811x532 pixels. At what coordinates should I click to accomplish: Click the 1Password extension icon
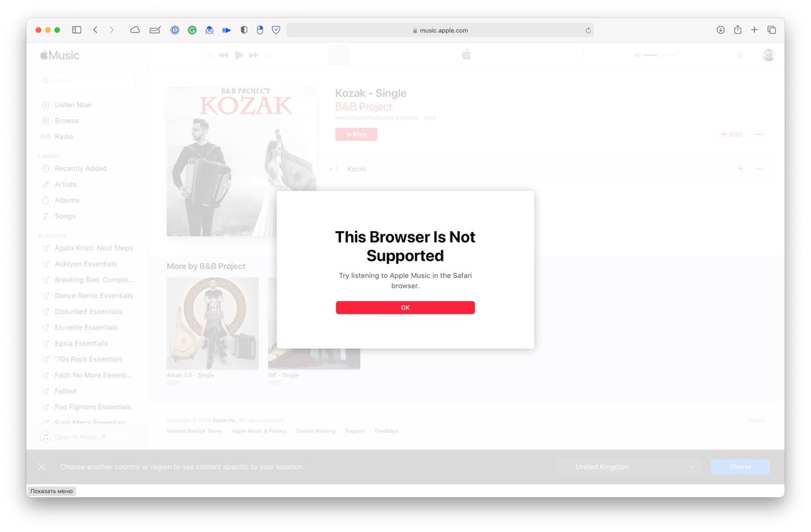click(x=175, y=30)
